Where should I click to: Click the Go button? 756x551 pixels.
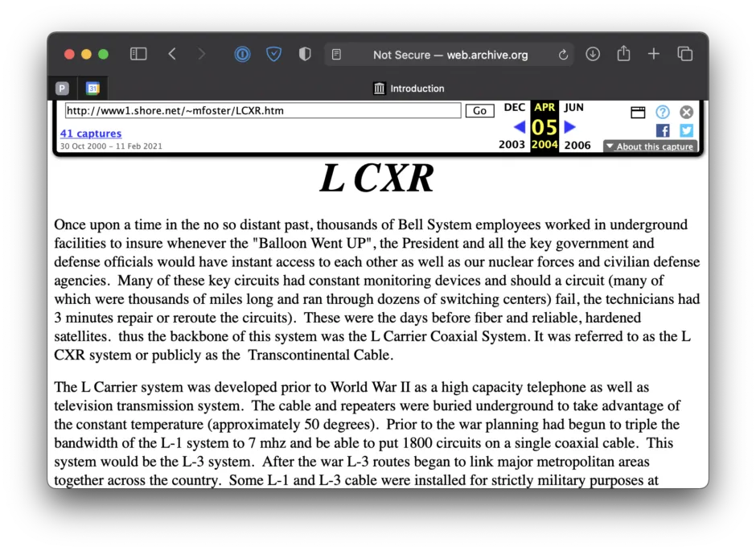(479, 110)
